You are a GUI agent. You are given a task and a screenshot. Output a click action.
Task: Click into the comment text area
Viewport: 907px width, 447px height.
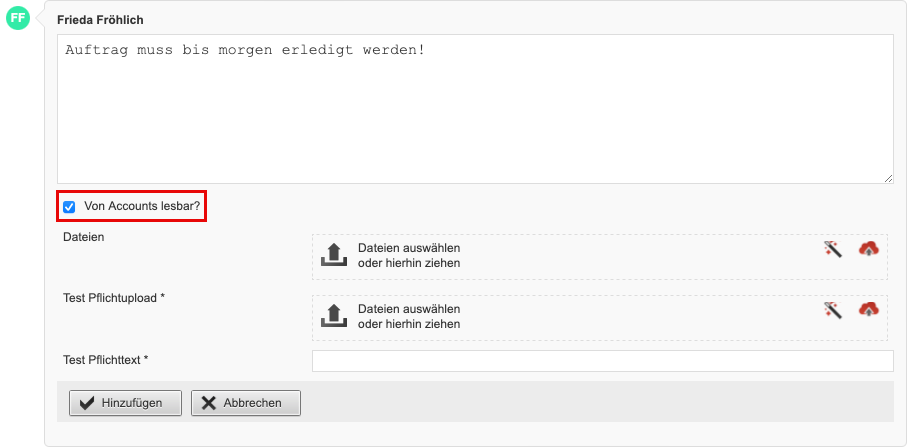click(475, 109)
